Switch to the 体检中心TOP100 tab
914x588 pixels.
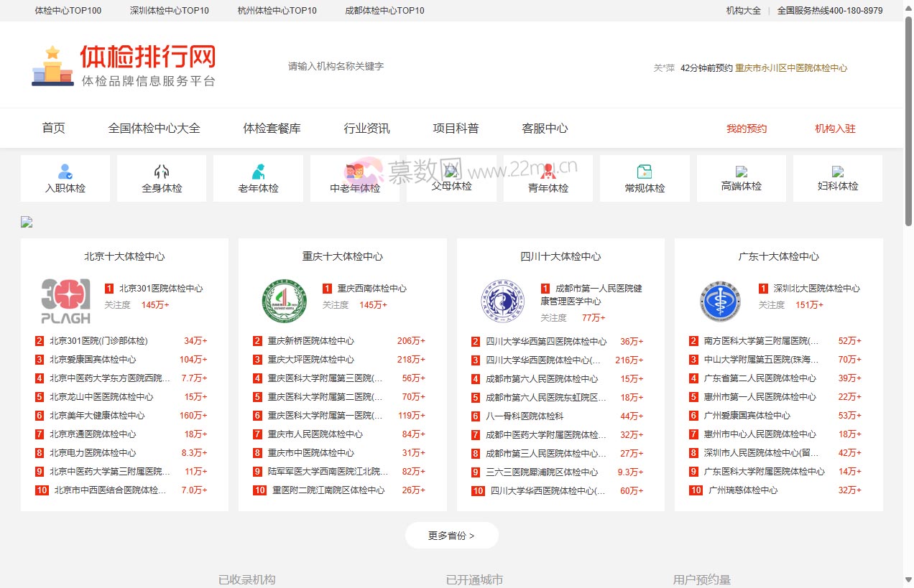pyautogui.click(x=68, y=11)
